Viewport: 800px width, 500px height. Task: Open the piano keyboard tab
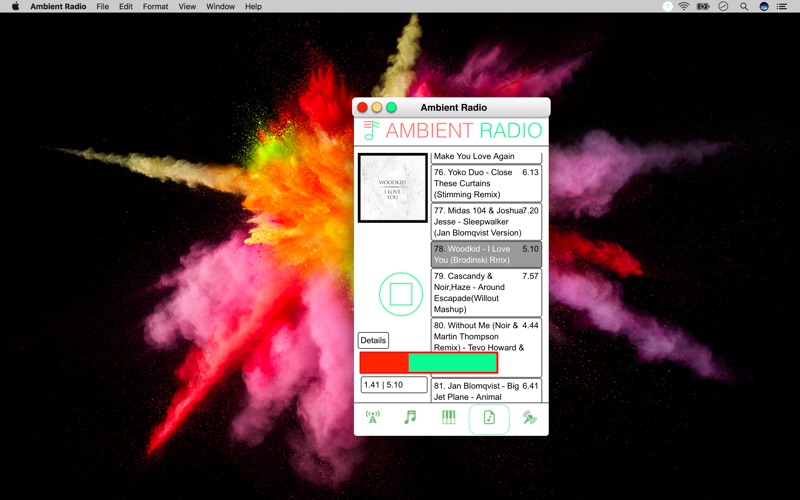(x=448, y=417)
